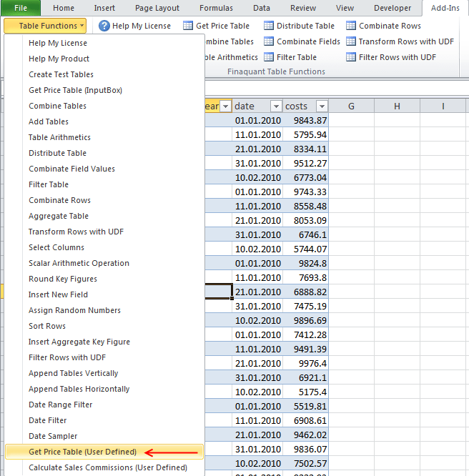Select column H header
The height and width of the screenshot is (476, 469).
pos(397,106)
